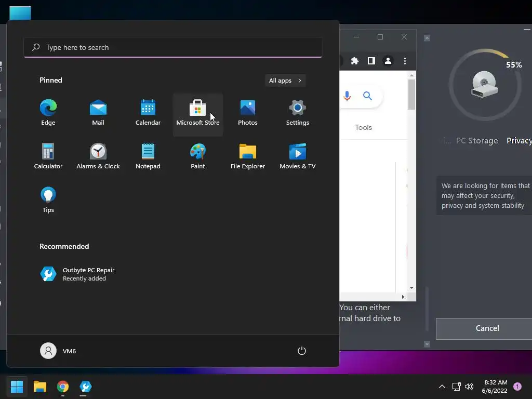Image resolution: width=532 pixels, height=399 pixels.
Task: Click the Type here to search field
Action: [173, 47]
